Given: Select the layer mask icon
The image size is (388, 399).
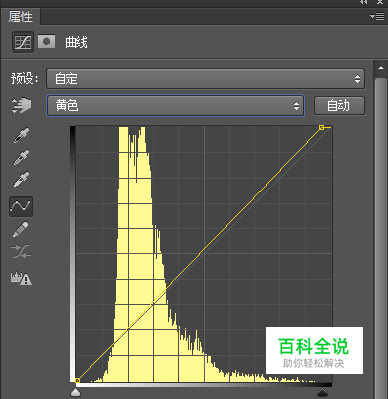Looking at the screenshot, I should coord(46,42).
